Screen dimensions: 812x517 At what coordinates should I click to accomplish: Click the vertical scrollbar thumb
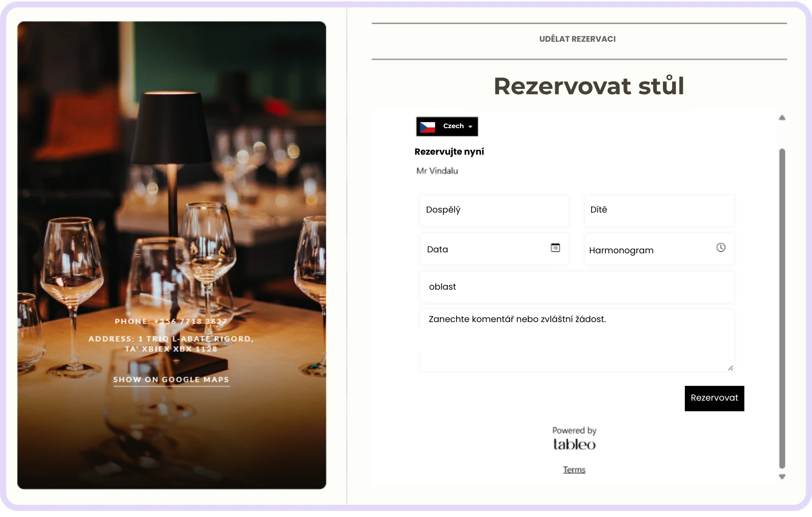coord(782,308)
